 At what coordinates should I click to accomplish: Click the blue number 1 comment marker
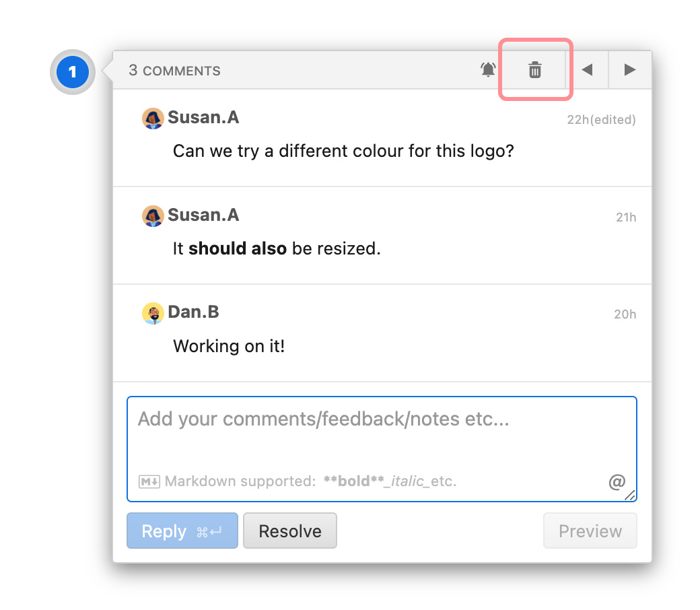(73, 72)
